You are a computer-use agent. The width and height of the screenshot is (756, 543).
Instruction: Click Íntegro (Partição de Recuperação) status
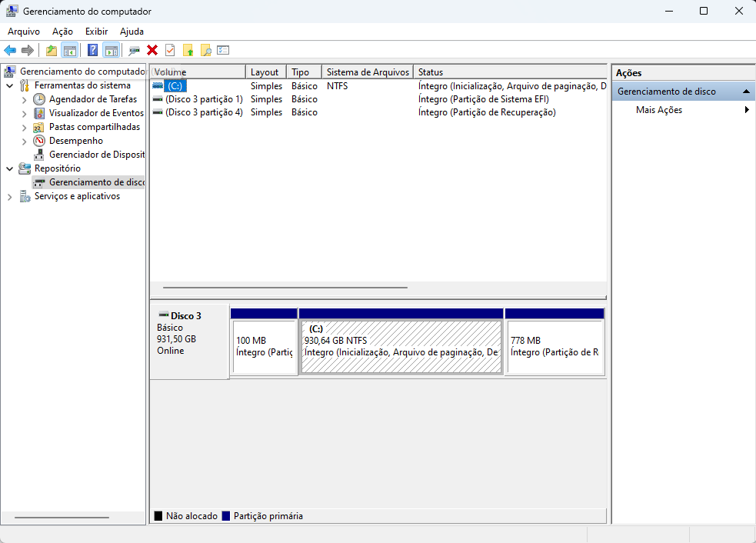(487, 112)
